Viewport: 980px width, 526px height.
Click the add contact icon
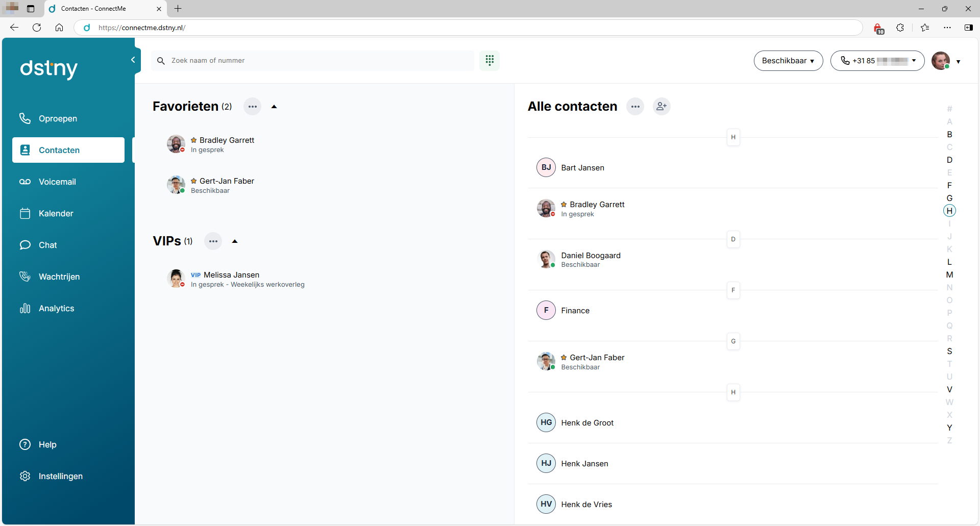(x=661, y=107)
